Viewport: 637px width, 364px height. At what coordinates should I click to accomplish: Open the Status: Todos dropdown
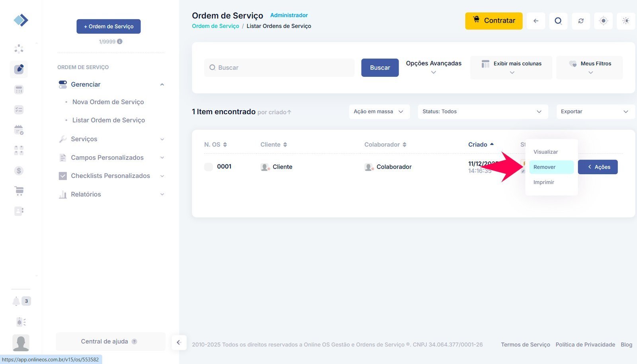tap(482, 112)
